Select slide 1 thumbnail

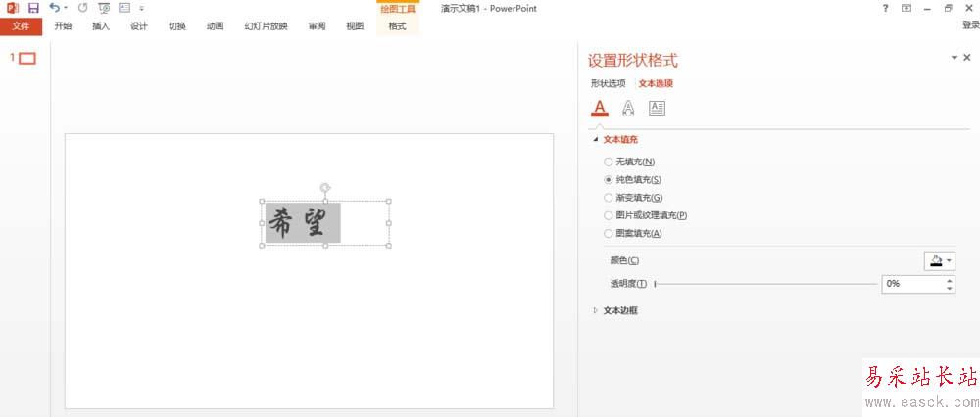27,59
